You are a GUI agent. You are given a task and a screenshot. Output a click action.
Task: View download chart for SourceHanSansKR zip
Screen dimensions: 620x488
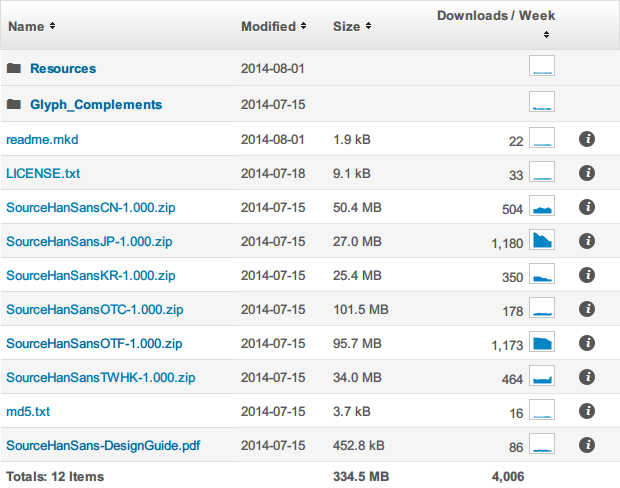click(542, 274)
